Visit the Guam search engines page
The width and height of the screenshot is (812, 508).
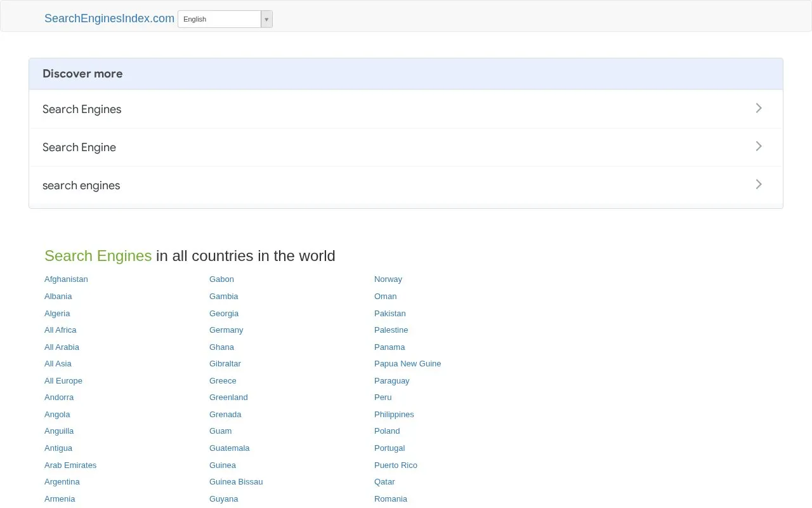[x=220, y=431]
